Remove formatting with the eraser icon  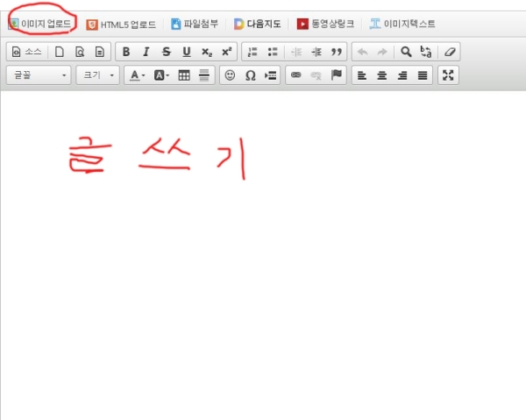point(450,52)
